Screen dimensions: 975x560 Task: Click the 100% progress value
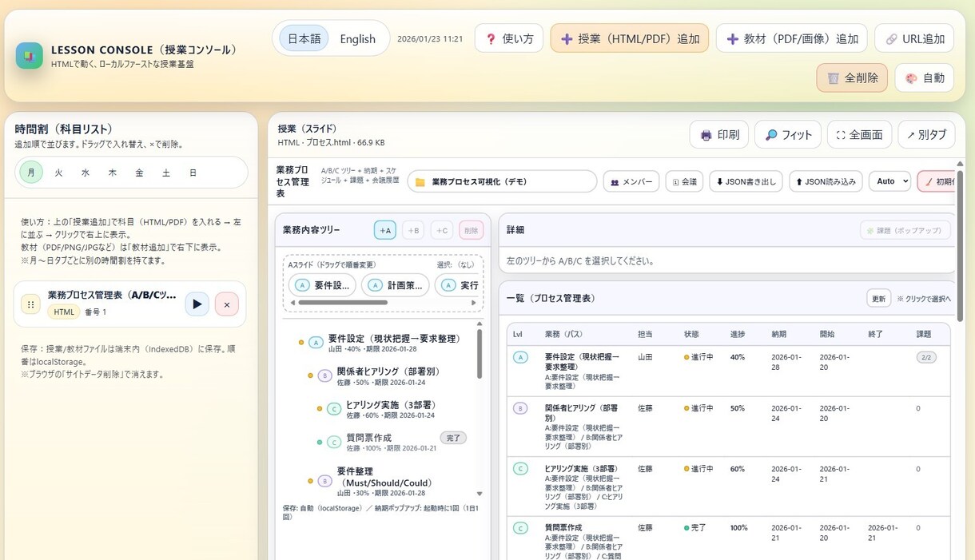pyautogui.click(x=739, y=528)
